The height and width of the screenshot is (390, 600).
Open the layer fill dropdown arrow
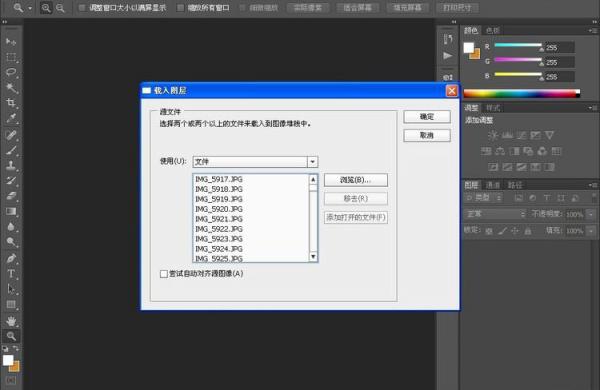click(x=592, y=231)
